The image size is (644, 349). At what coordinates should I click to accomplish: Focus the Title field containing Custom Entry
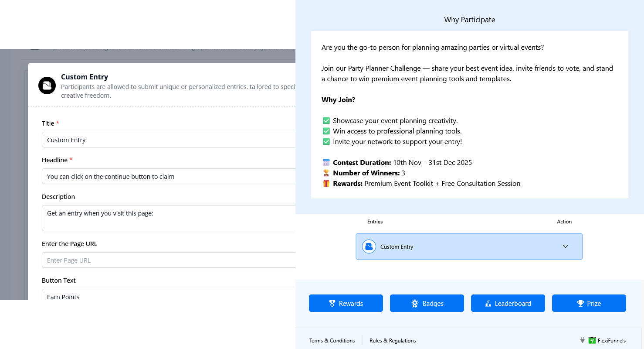[169, 140]
